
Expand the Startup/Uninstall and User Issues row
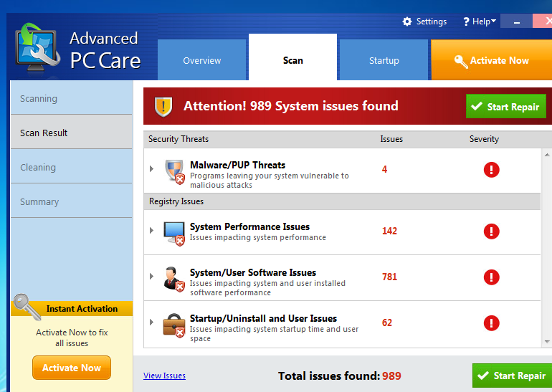(151, 322)
